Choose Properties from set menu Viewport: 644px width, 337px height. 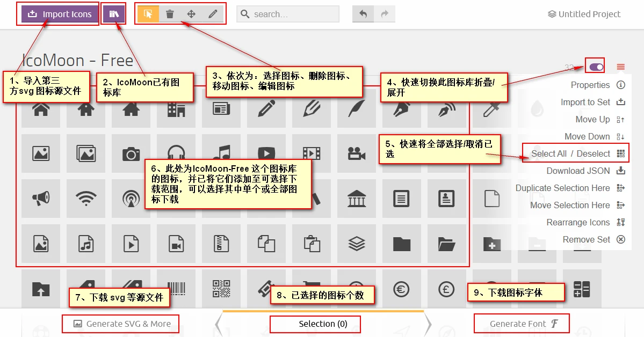(x=598, y=85)
